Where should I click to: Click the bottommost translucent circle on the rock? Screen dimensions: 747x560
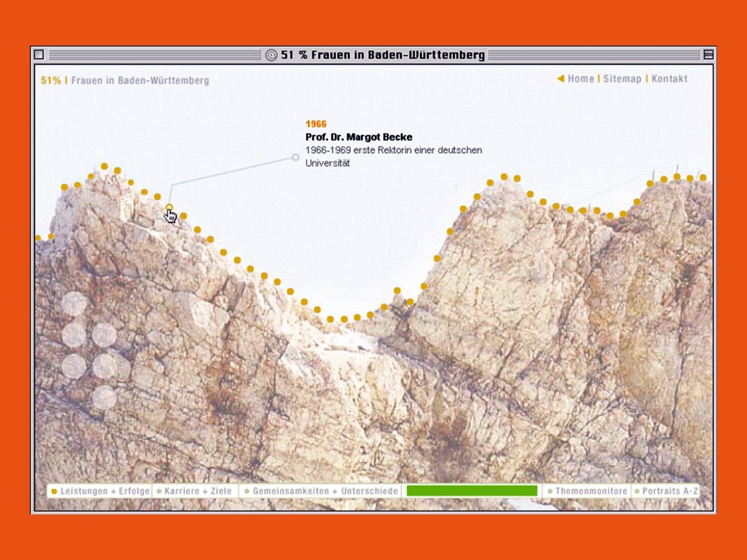coord(104,397)
